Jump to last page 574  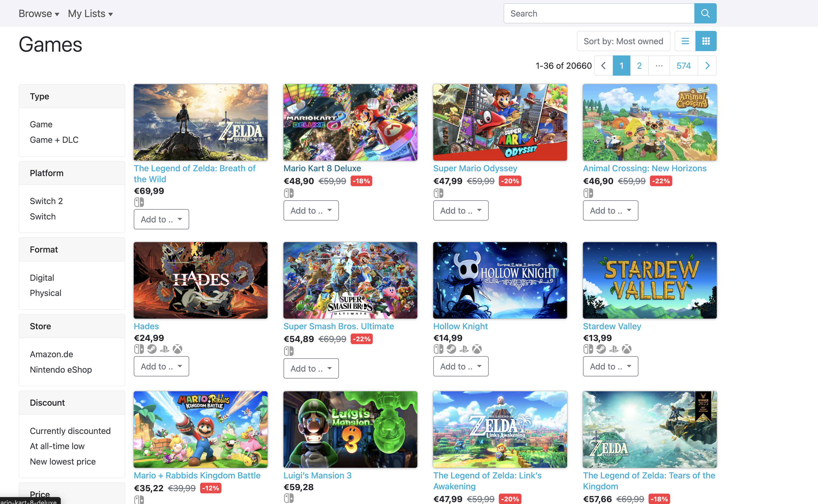point(683,66)
